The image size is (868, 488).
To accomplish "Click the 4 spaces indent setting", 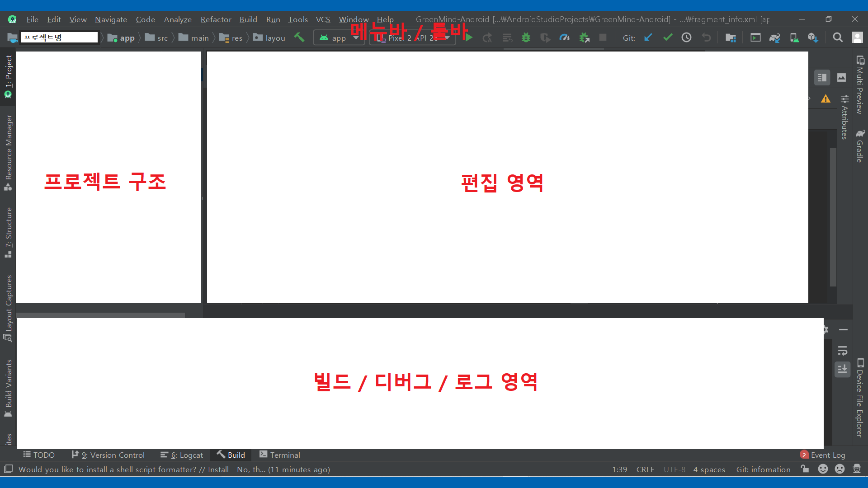I will (x=709, y=469).
